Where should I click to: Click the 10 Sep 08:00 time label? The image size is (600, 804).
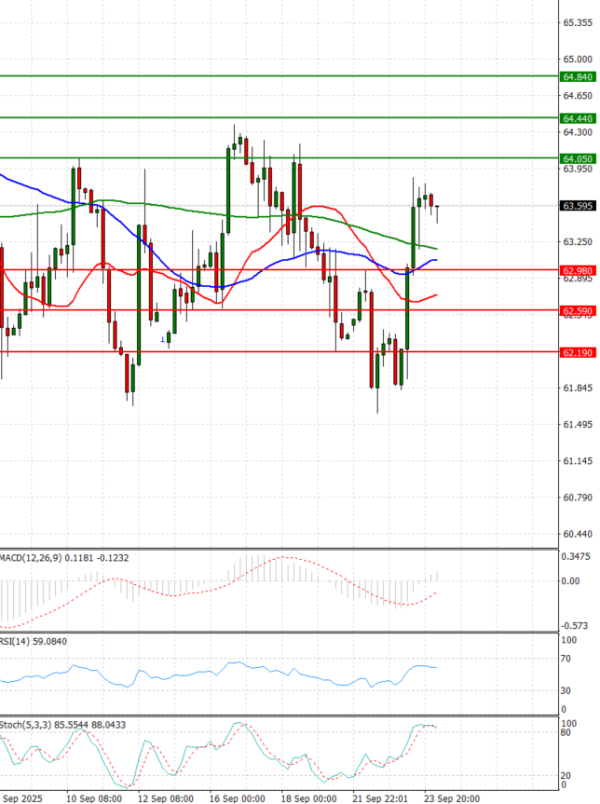pos(94,798)
